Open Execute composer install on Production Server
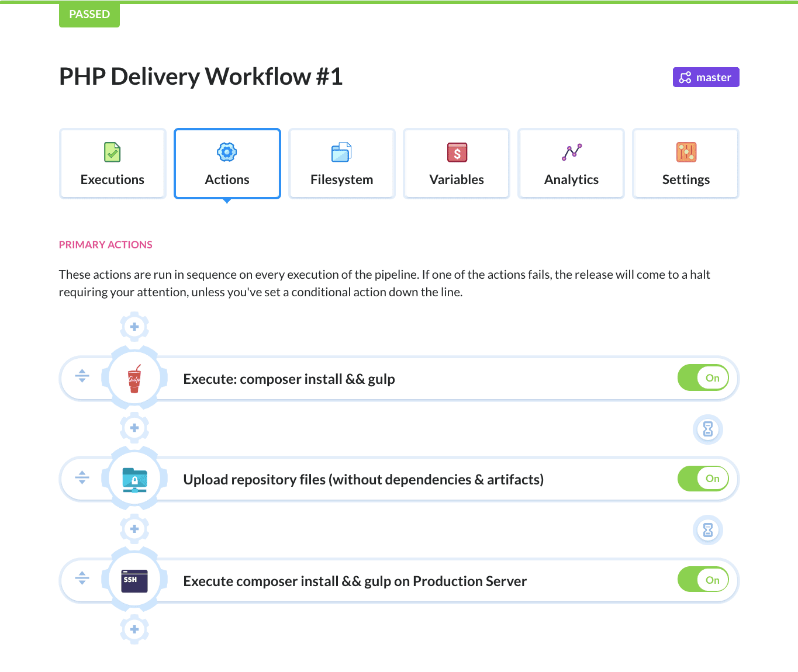 tap(354, 581)
